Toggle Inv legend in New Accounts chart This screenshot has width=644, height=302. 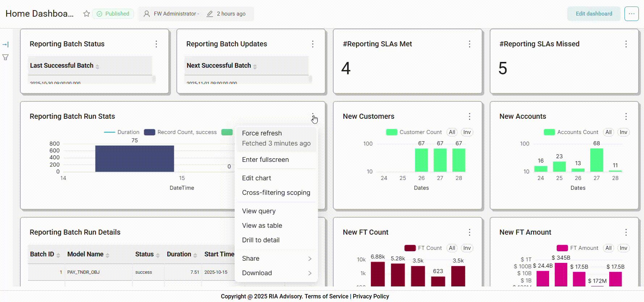623,132
